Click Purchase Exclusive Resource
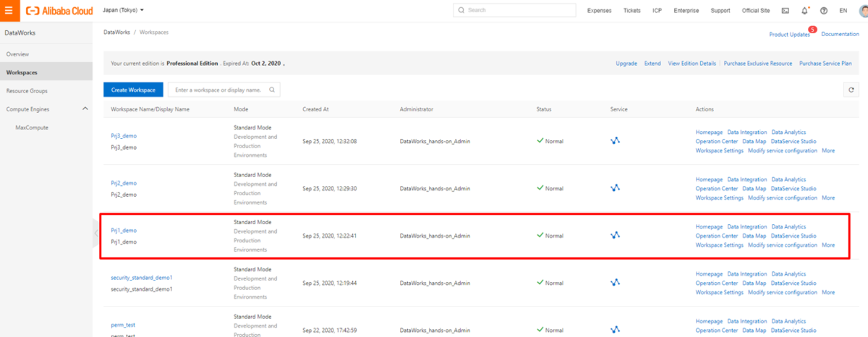This screenshot has width=868, height=337. [x=758, y=63]
